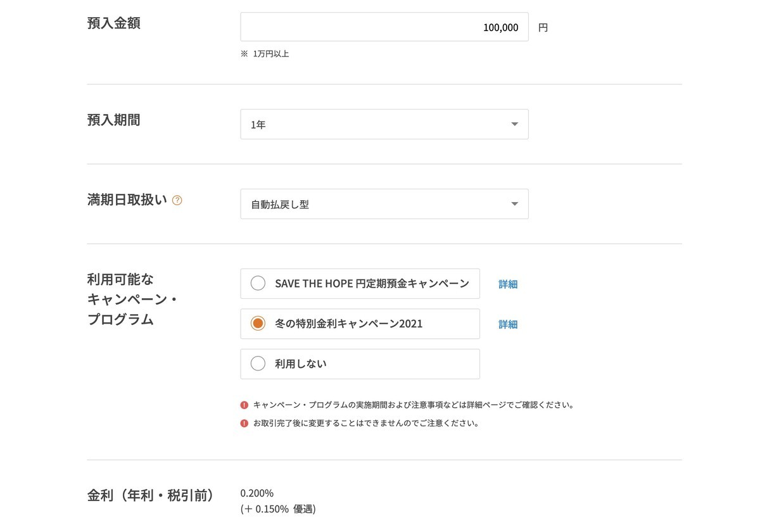The height and width of the screenshot is (532, 760).
Task: Open 詳細 link for SAVE THE HOPE campaign
Action: 508,283
